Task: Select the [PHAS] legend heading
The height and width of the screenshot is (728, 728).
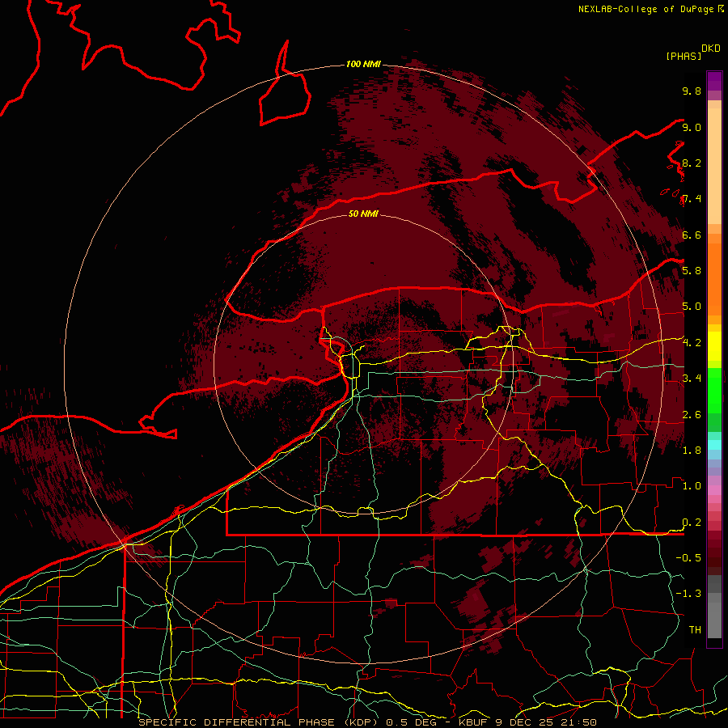Action: (684, 56)
